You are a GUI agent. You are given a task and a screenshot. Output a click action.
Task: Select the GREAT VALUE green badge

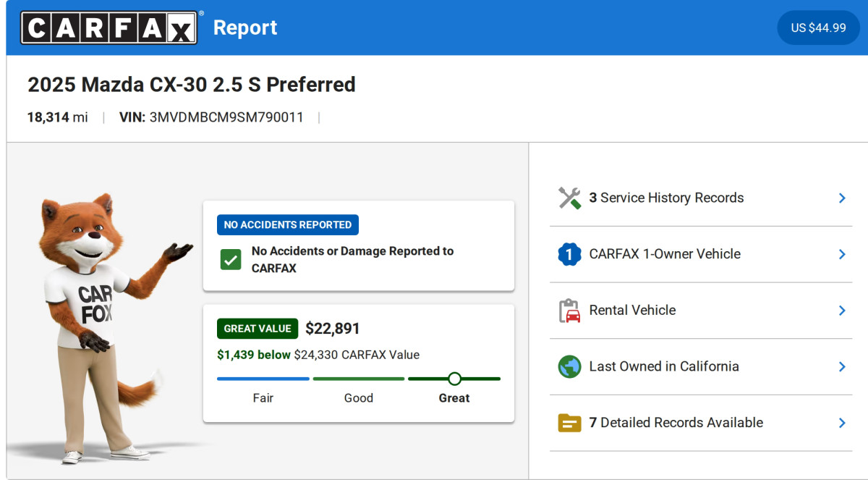click(x=257, y=329)
